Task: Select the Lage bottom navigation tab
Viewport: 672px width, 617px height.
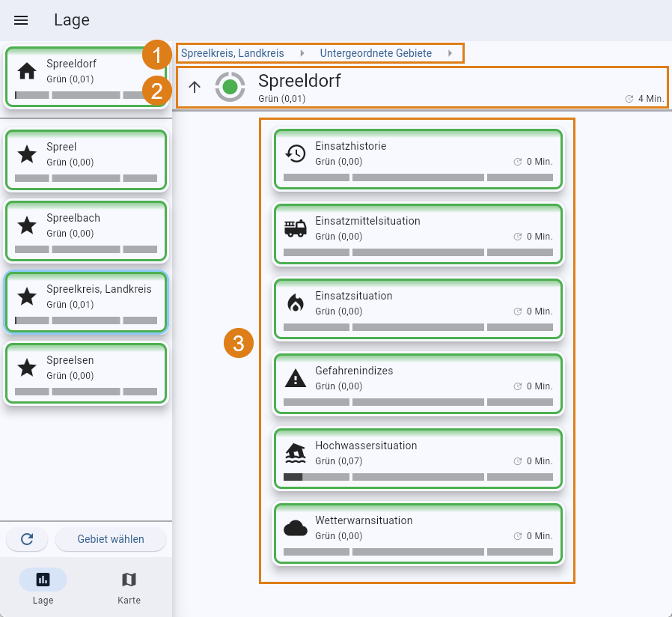Action: point(43,587)
